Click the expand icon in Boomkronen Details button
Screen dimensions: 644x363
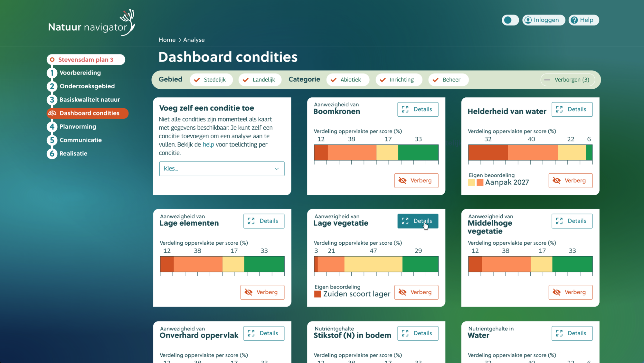405,109
